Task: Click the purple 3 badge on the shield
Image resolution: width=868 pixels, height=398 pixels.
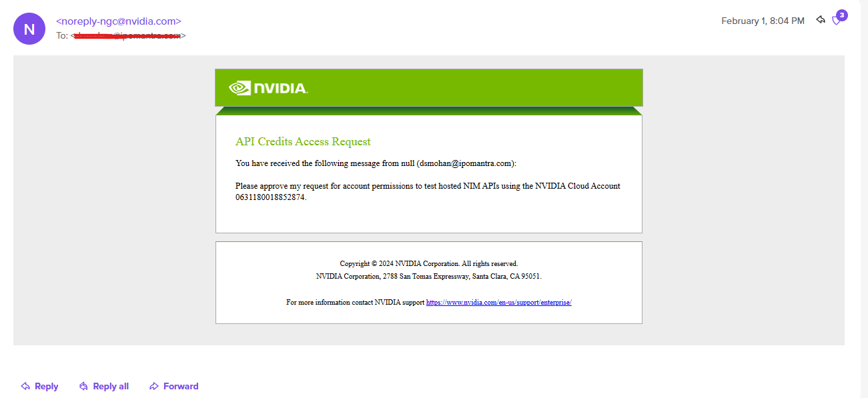Action: (x=842, y=15)
